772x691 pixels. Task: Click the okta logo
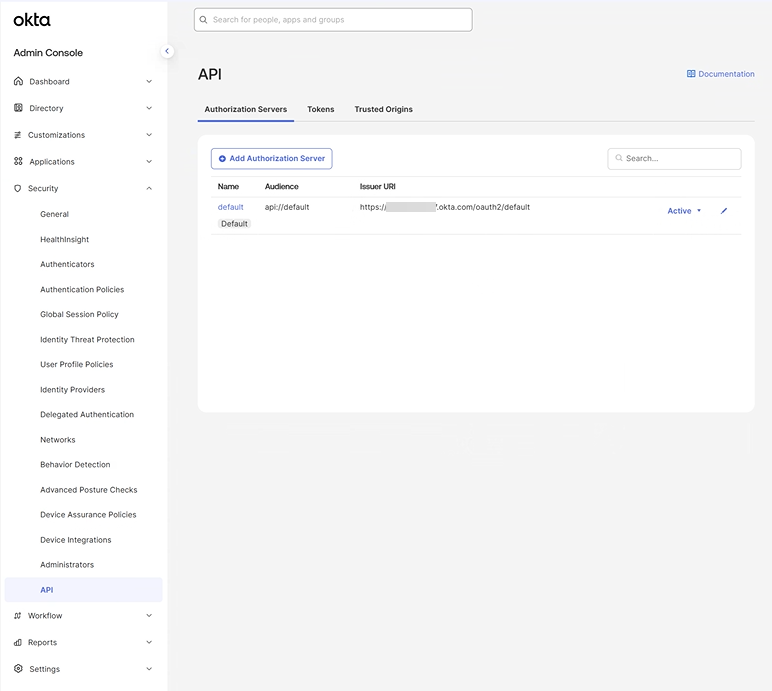point(32,20)
